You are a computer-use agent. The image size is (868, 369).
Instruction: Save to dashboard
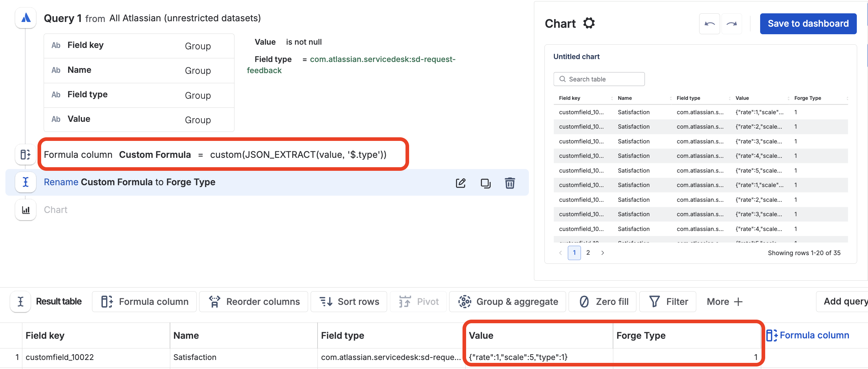[808, 24]
